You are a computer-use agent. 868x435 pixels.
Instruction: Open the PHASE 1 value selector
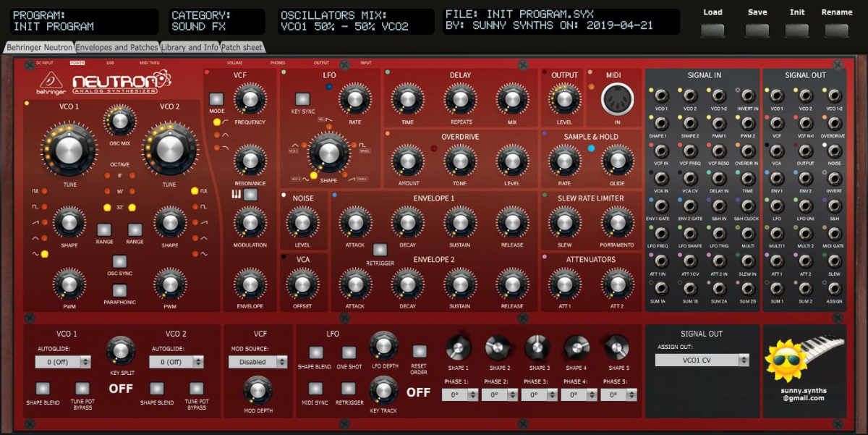461,395
